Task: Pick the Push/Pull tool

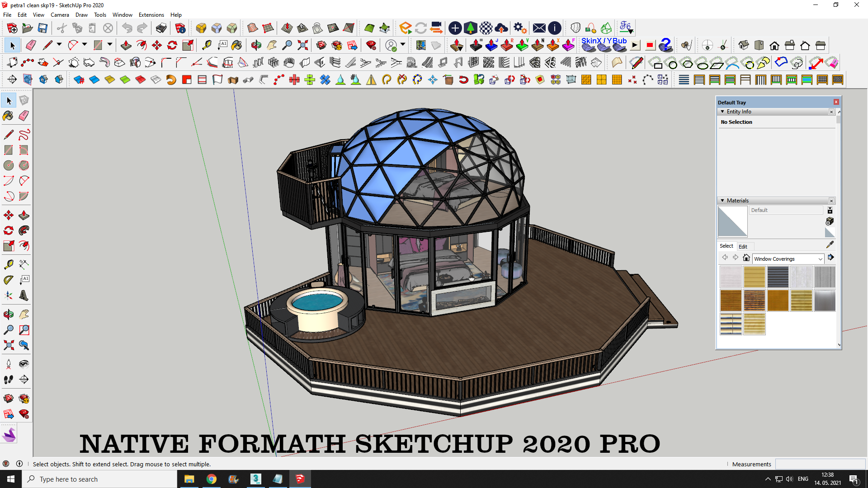Action: (24, 215)
